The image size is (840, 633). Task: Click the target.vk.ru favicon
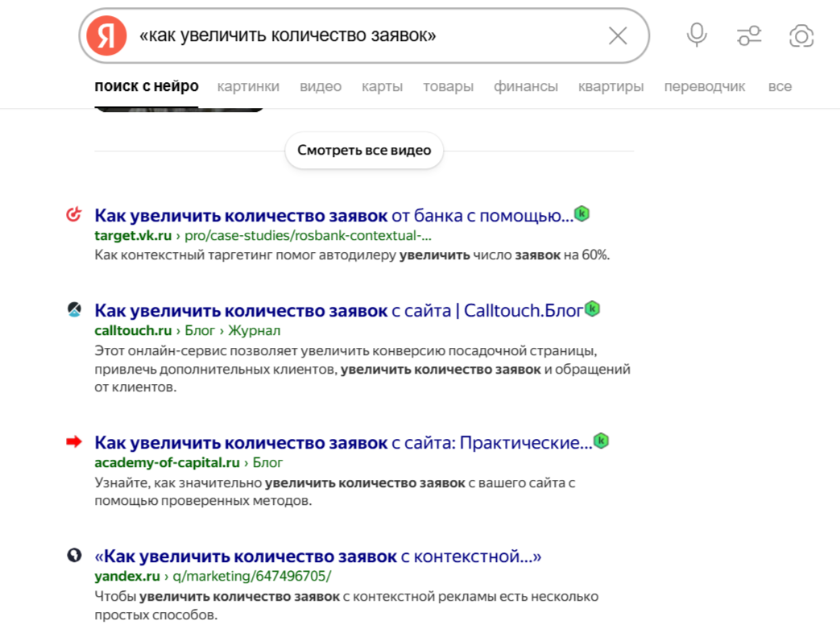click(x=74, y=214)
